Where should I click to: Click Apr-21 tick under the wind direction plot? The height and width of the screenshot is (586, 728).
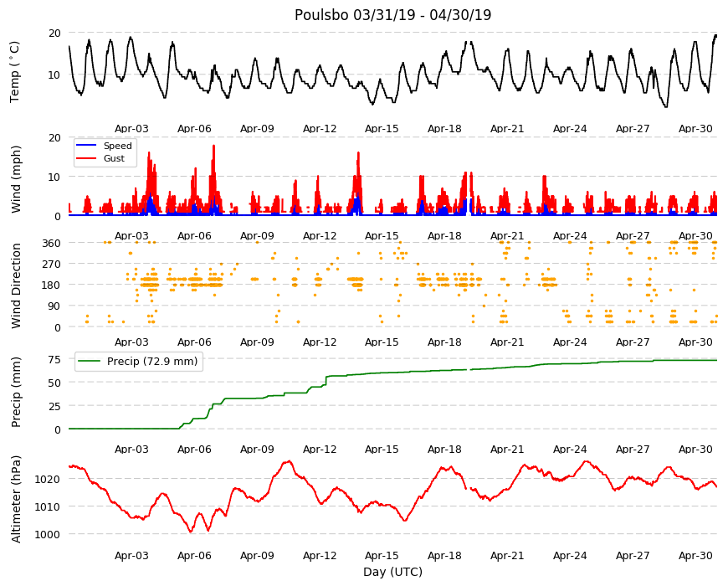507,342
